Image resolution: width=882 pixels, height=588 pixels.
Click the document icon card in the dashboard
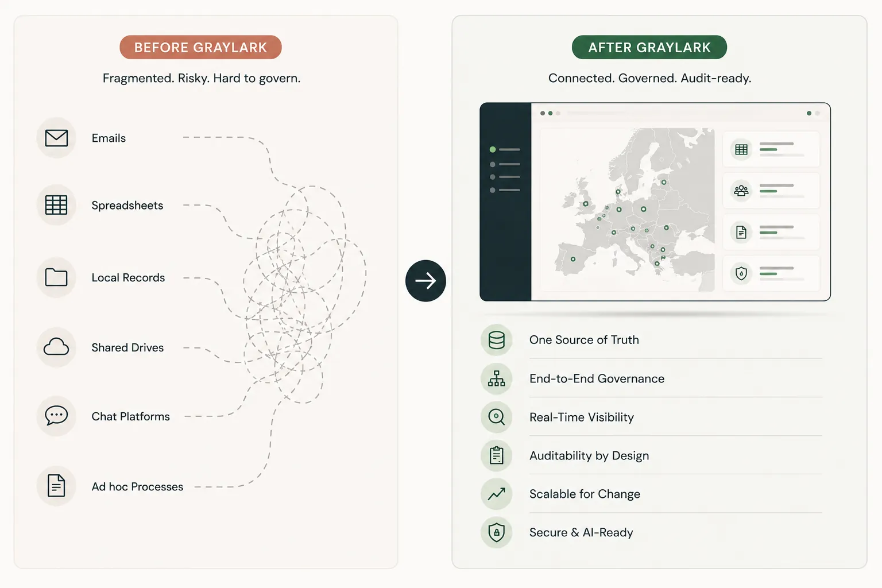pos(771,232)
